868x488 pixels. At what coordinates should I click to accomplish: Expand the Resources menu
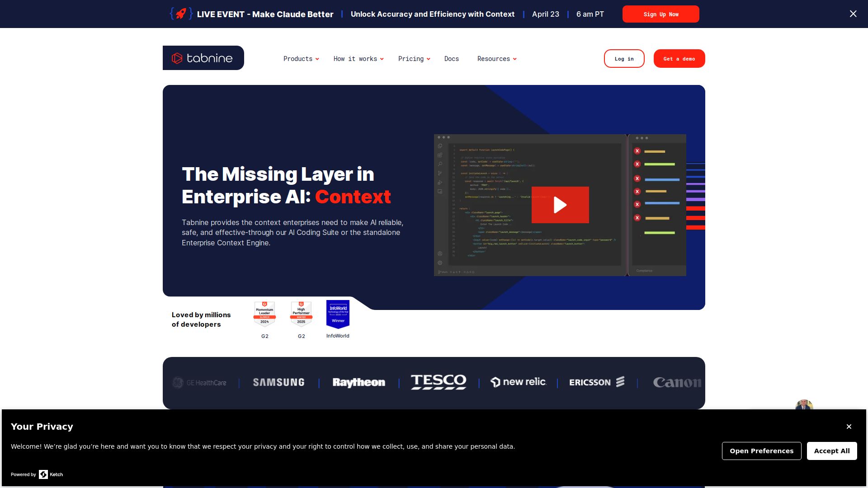496,59
